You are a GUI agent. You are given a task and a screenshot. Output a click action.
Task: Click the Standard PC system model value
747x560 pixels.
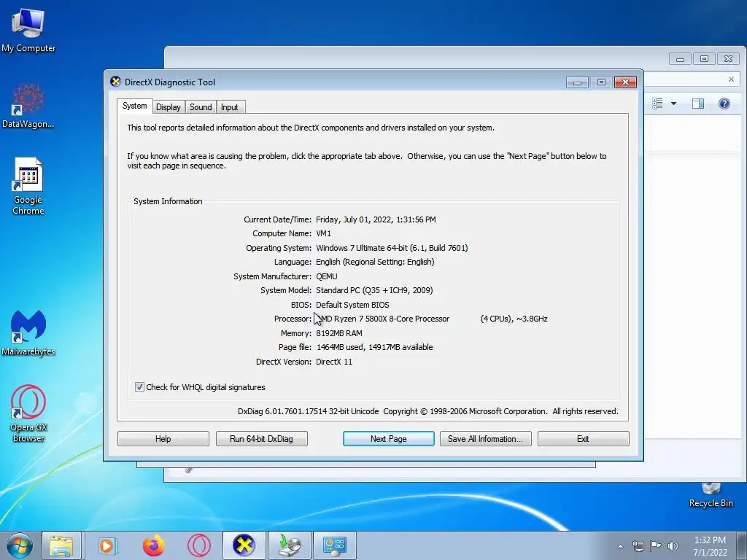(x=374, y=290)
